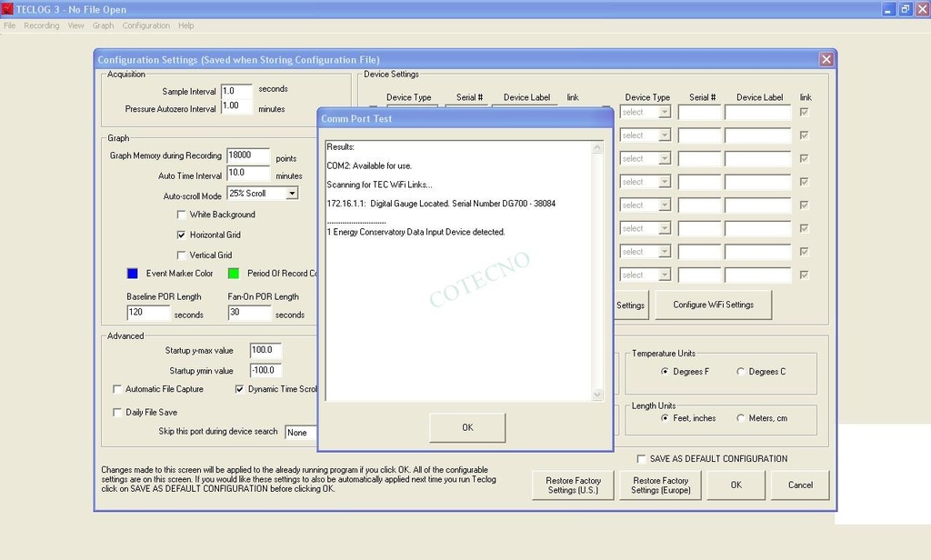The height and width of the screenshot is (560, 931).
Task: Open the Configuration menu
Action: 145,25
